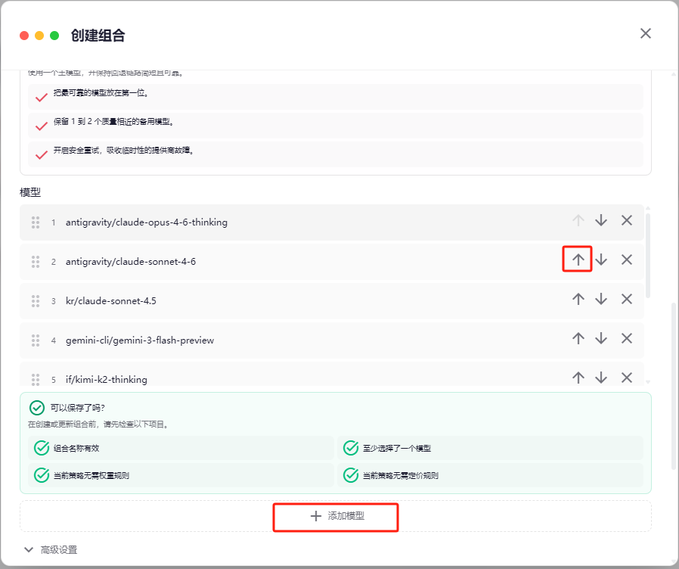Remove if/kimi-k2-thinking model

(626, 378)
